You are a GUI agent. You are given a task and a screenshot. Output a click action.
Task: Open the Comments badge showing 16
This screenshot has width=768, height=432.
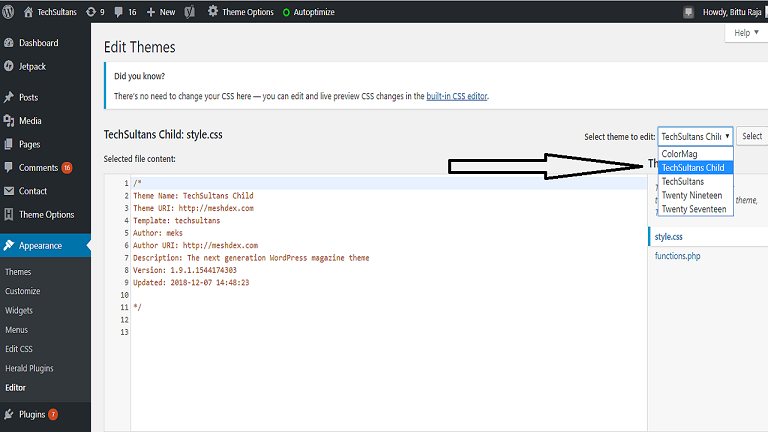pos(67,168)
